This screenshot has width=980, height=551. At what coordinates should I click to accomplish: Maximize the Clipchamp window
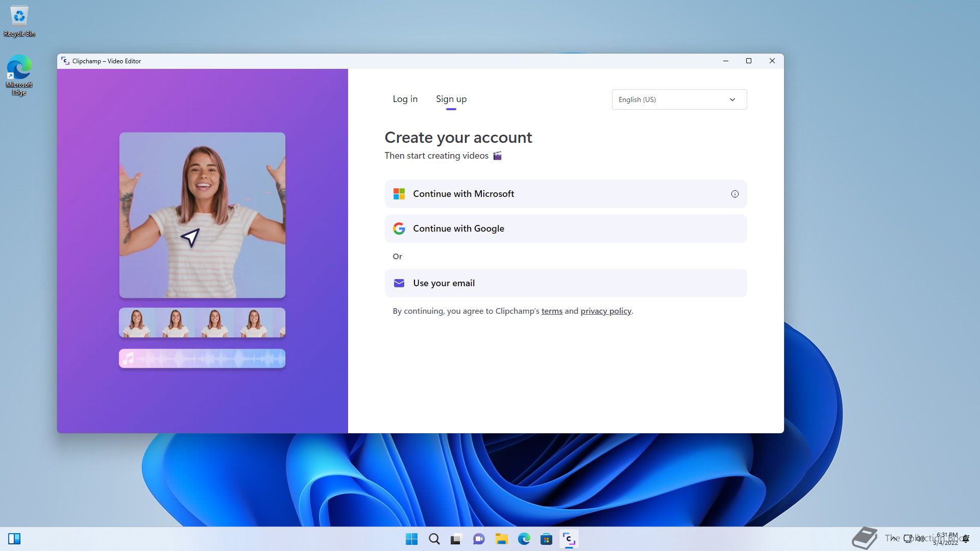pos(749,61)
